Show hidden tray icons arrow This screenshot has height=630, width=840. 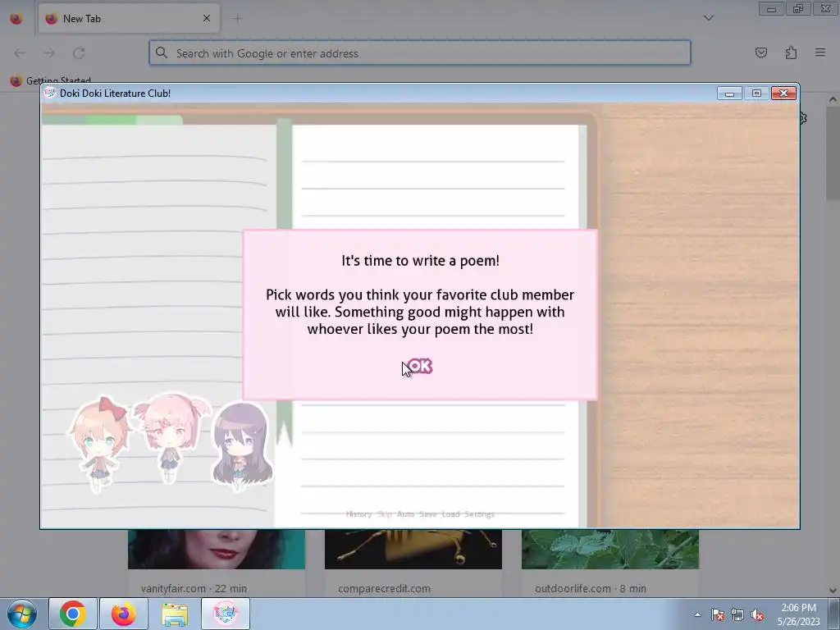pyautogui.click(x=697, y=614)
